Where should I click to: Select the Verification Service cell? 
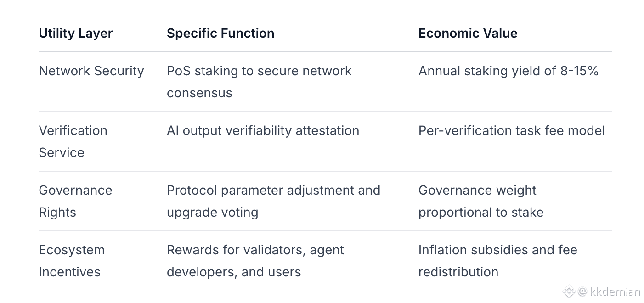[x=73, y=141]
